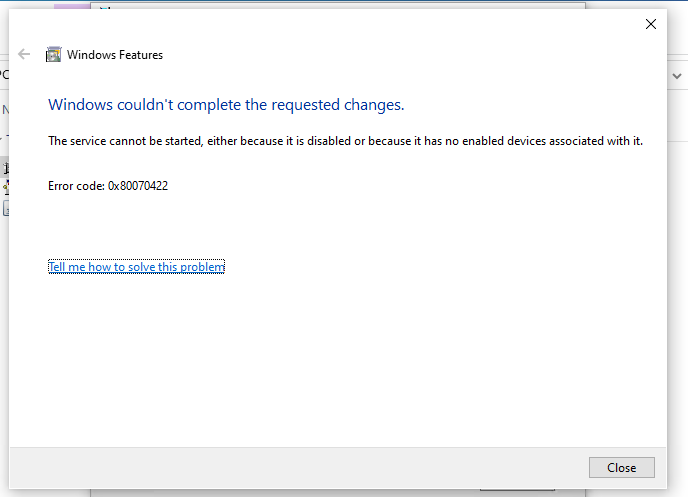Click the partially hidden button below the dialog
688x497 pixels.
[517, 490]
